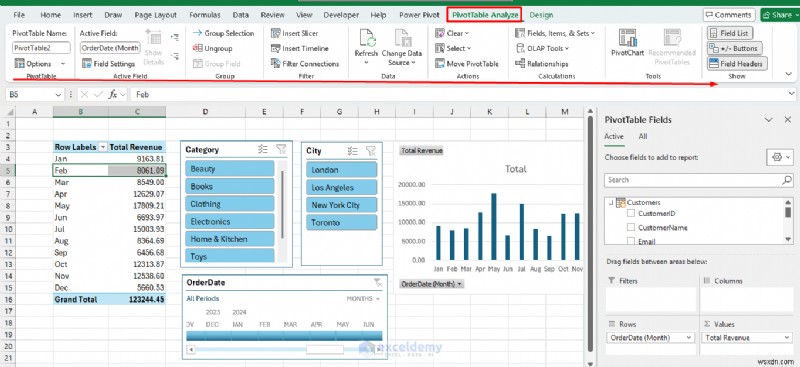This screenshot has height=367, width=800.
Task: Check the CustomerName field
Action: [631, 227]
